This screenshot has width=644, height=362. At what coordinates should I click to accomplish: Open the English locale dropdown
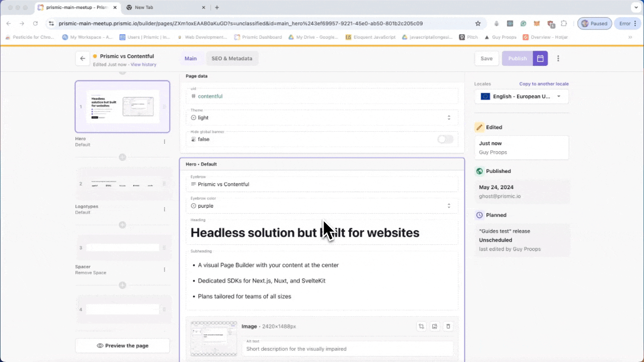point(521,97)
